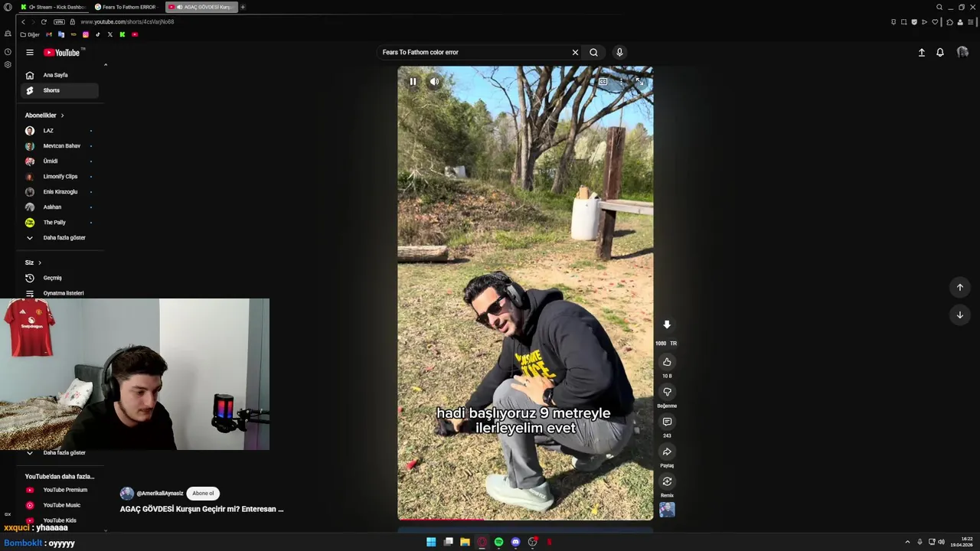Open browser snapshot capture tool
This screenshot has width=980, height=551.
pyautogui.click(x=903, y=21)
